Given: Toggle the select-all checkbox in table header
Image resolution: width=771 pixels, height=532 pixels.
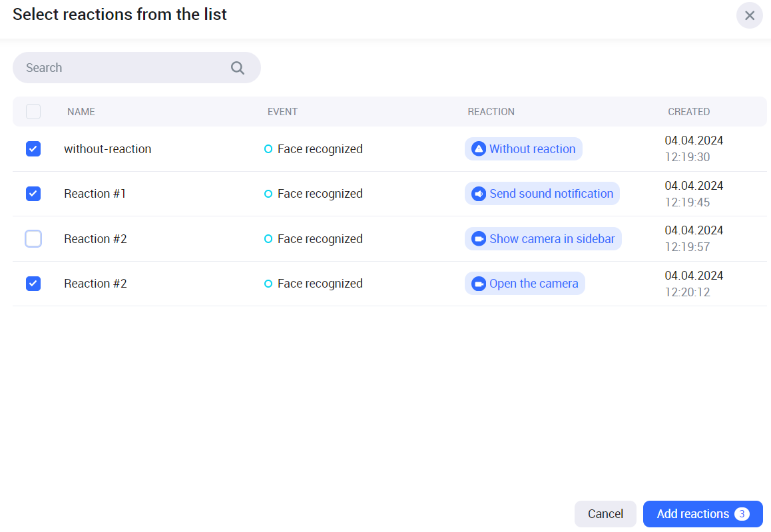Looking at the screenshot, I should click(x=33, y=112).
